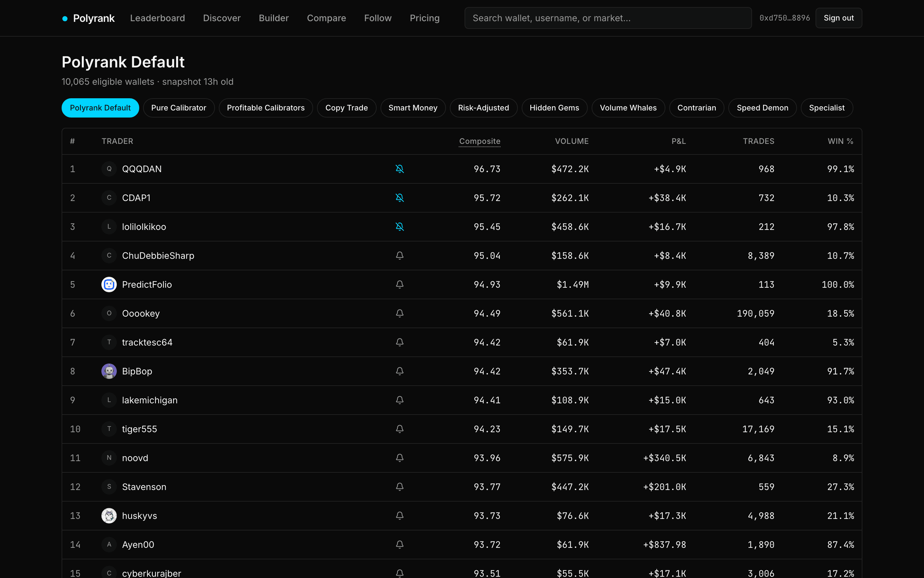Select the Copy Trade filter pill

pyautogui.click(x=347, y=108)
